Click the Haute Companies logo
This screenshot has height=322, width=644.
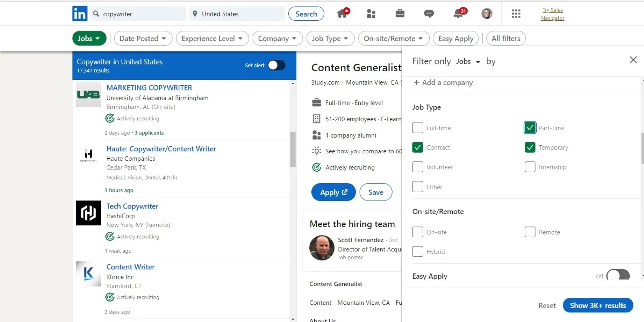coord(88,155)
